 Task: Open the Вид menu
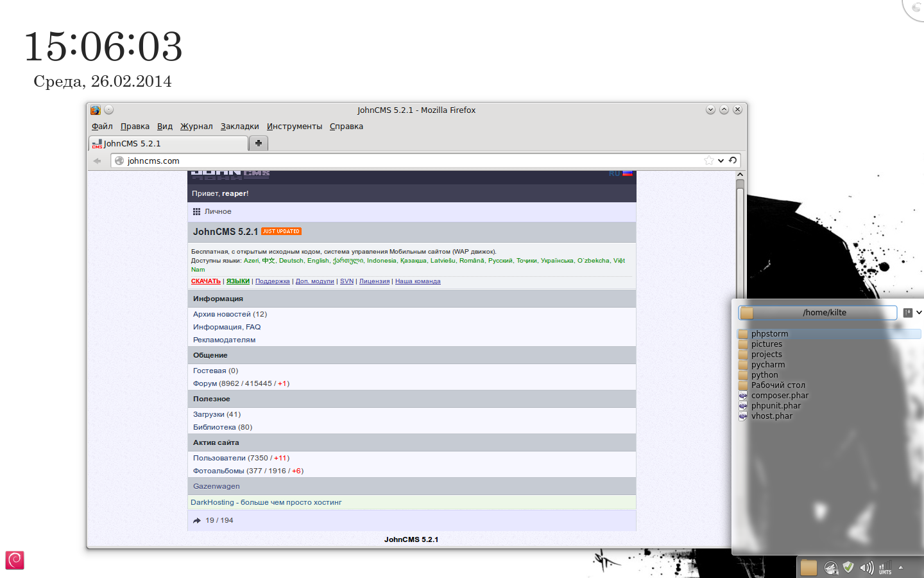point(165,127)
